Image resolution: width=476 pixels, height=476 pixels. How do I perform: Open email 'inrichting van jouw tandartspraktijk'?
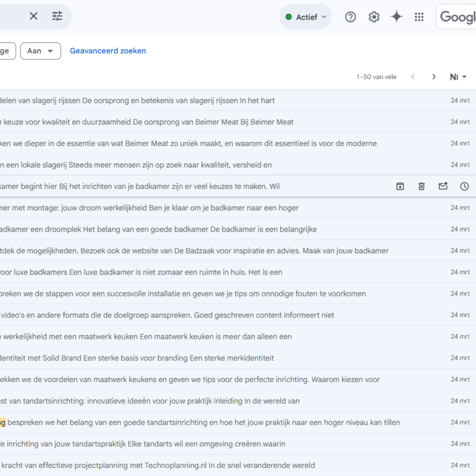coord(238,444)
